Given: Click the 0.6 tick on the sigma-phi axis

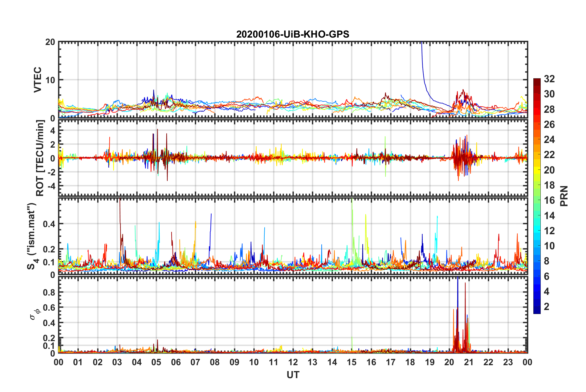Looking at the screenshot, I should (49, 308).
